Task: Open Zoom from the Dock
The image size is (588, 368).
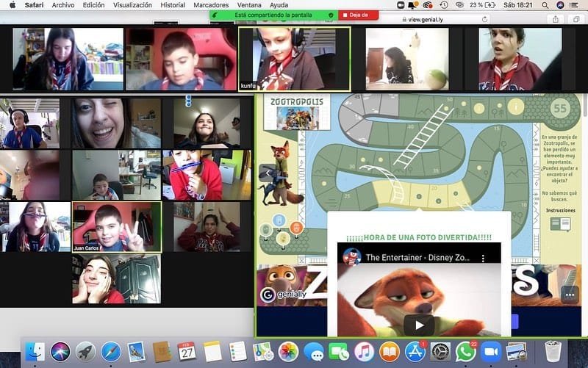Action: 490,351
